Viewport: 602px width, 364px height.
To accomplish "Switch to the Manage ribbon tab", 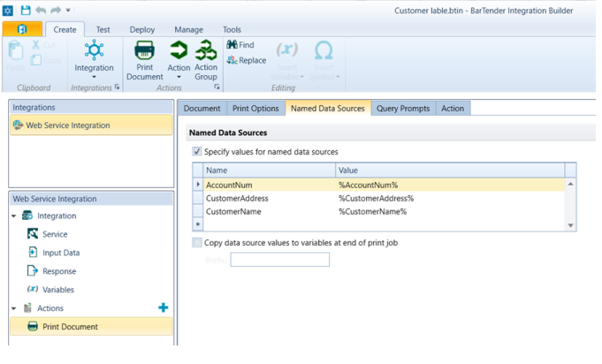I will [188, 29].
